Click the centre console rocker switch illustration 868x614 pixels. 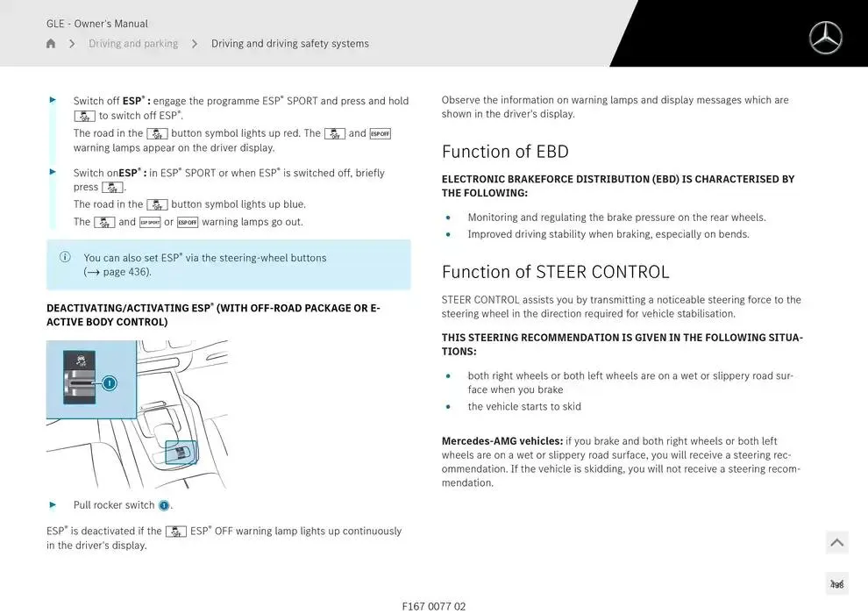181,452
